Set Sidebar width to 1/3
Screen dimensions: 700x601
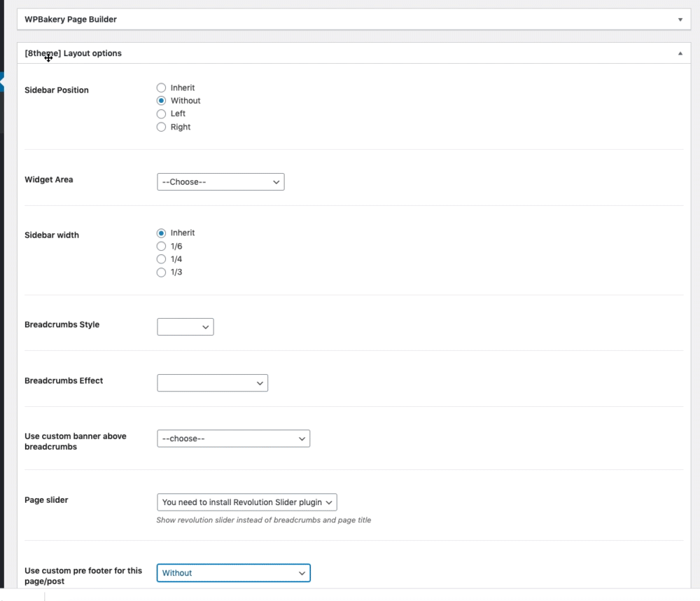[162, 272]
